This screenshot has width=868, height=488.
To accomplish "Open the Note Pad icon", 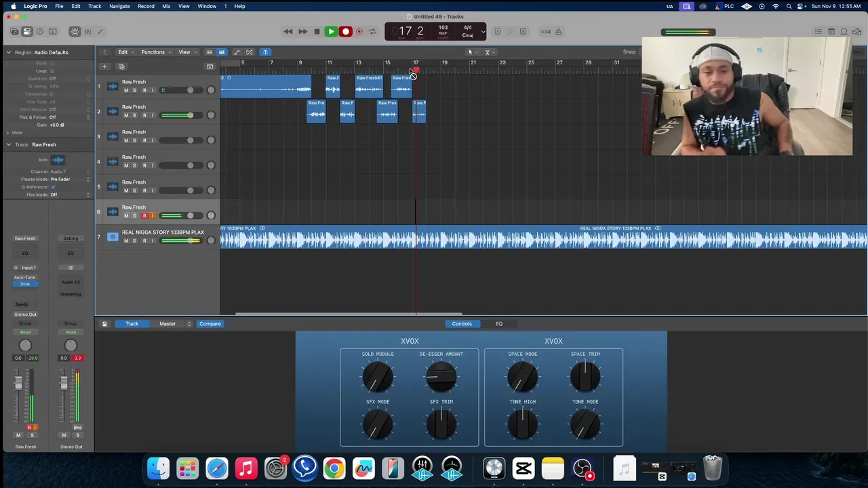I will (x=832, y=31).
